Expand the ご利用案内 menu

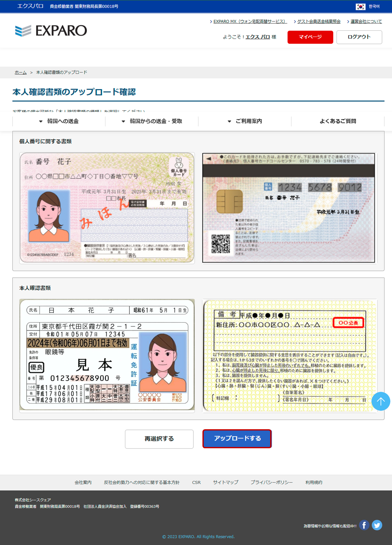click(245, 121)
